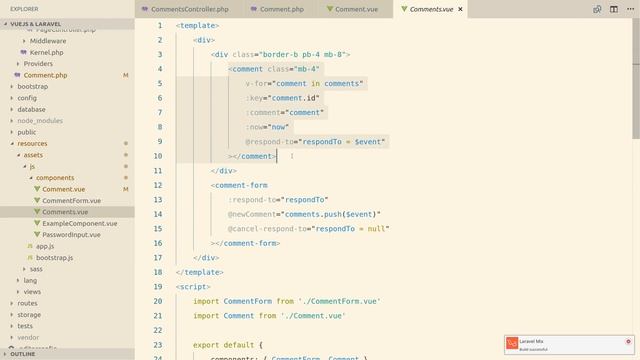Click the opening <script> tag
Viewport: 640px width, 360px height.
[x=193, y=287]
